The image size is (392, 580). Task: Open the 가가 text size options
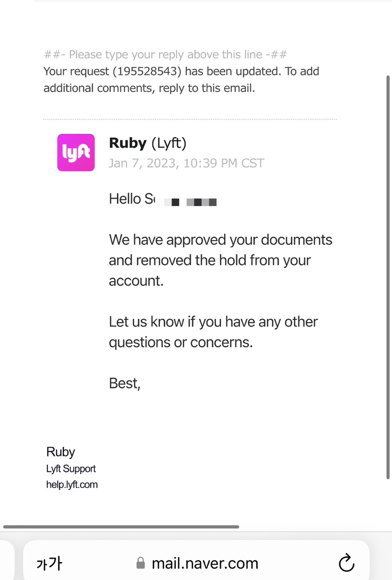[x=49, y=563]
